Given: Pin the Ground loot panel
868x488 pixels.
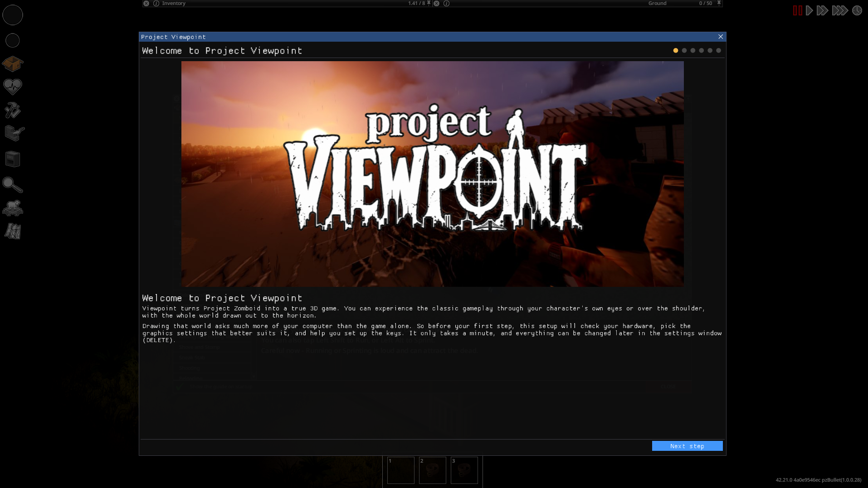Looking at the screenshot, I should click(x=719, y=3).
